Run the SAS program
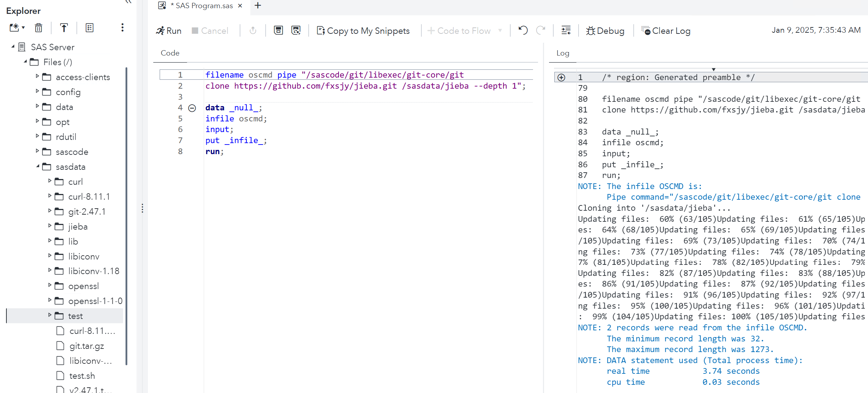The width and height of the screenshot is (868, 393). (169, 31)
